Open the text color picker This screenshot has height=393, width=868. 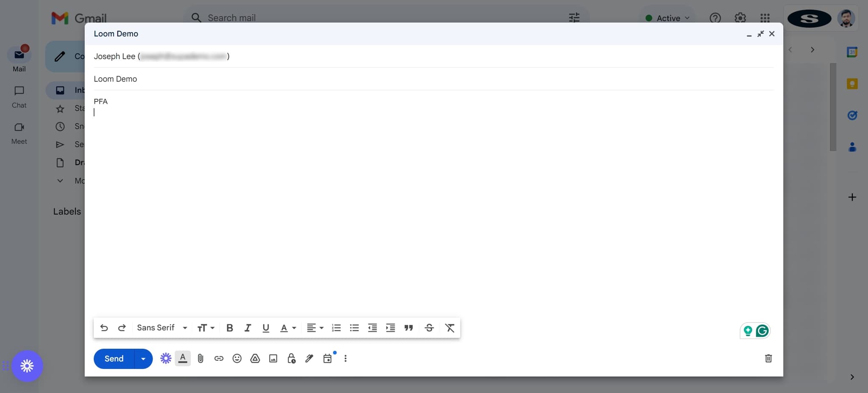(x=287, y=327)
